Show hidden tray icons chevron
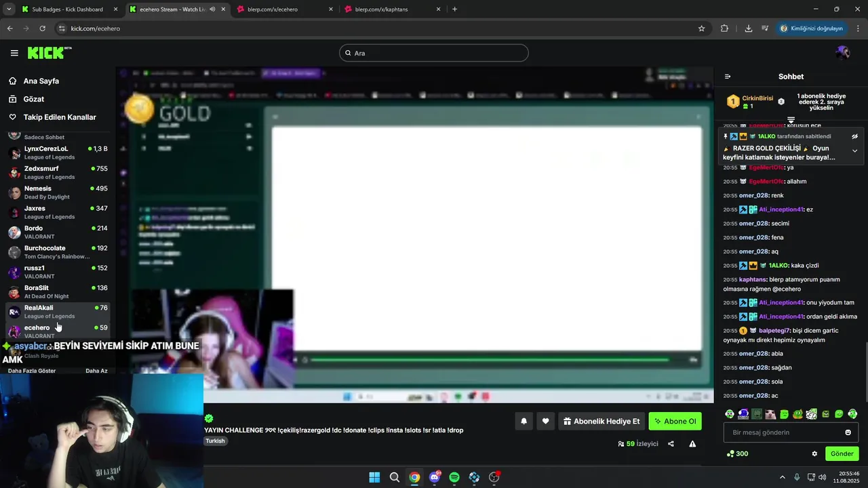This screenshot has width=868, height=488. pos(782,477)
